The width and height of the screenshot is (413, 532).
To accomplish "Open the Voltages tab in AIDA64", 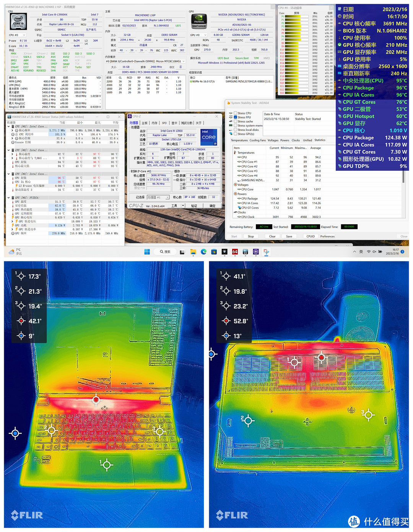I will (273, 140).
